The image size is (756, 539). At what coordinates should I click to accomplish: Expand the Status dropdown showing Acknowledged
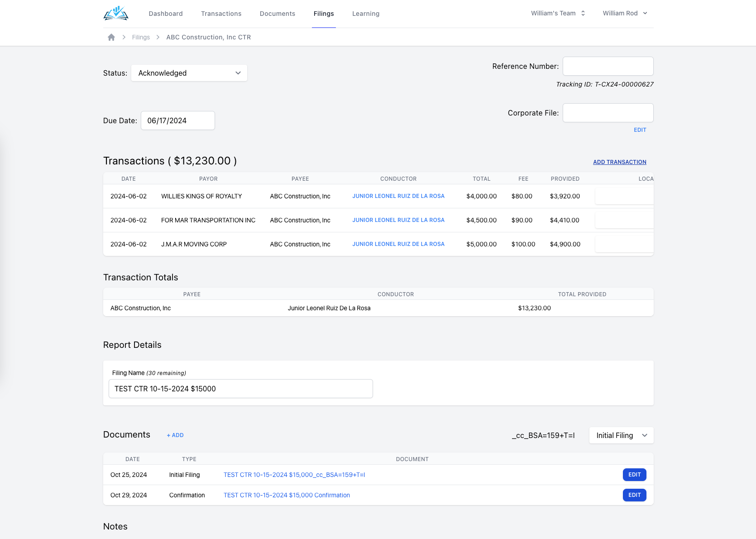coord(189,73)
